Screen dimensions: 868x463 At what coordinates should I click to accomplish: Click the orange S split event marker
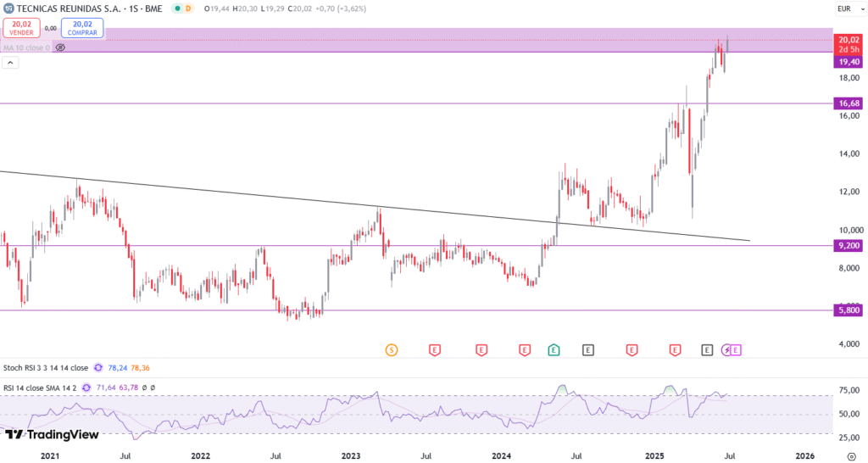tap(392, 350)
